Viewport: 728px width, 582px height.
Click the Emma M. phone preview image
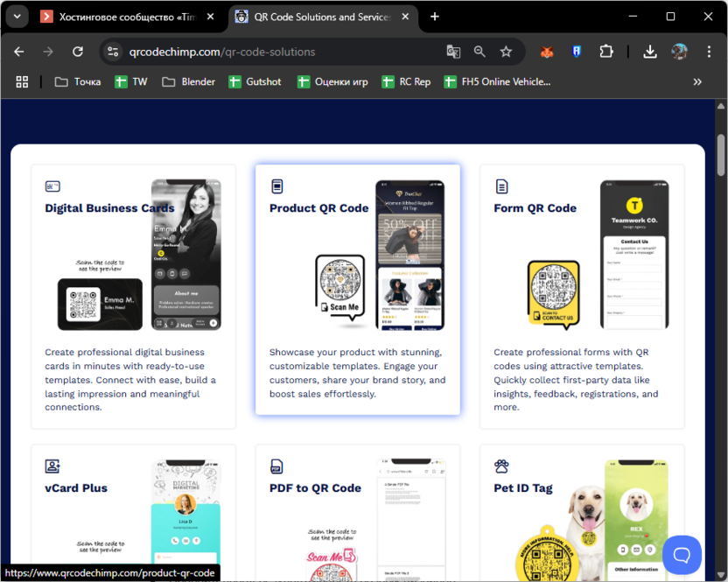coord(186,255)
